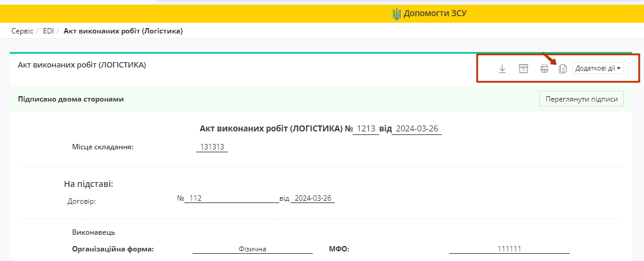Select the Організаційна форма: label

tap(112, 248)
